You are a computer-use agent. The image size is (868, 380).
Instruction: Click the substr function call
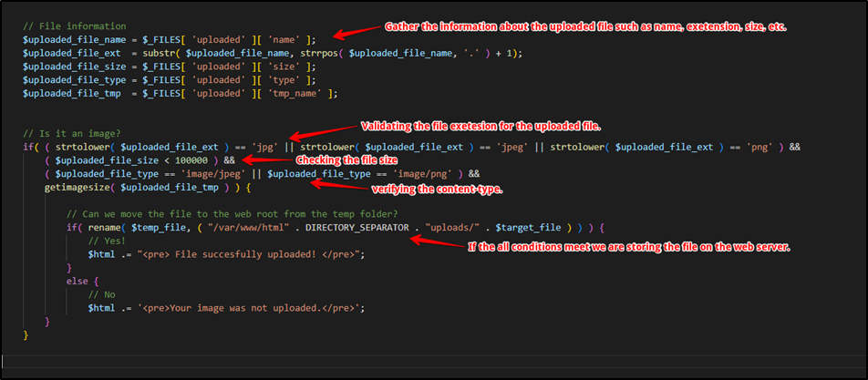157,53
